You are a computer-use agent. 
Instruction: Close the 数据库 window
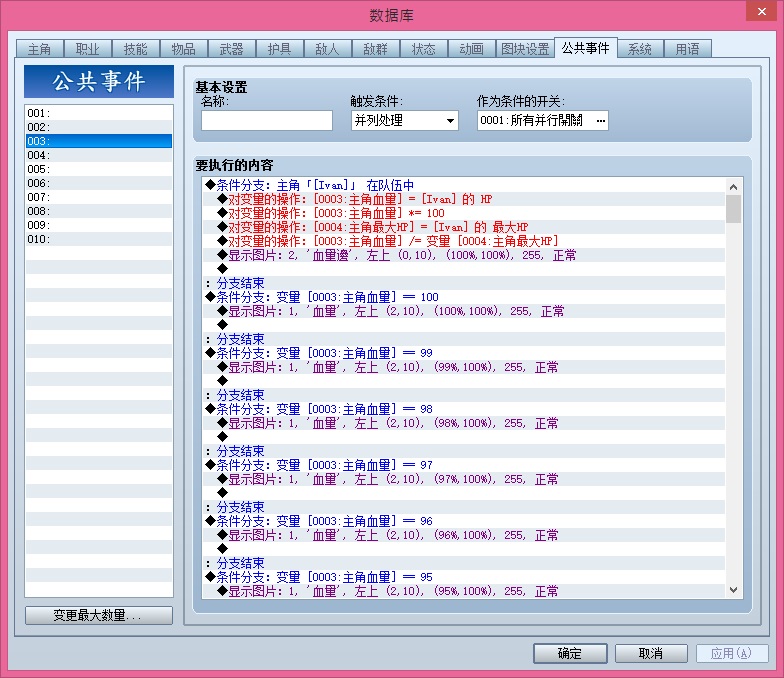click(x=762, y=11)
